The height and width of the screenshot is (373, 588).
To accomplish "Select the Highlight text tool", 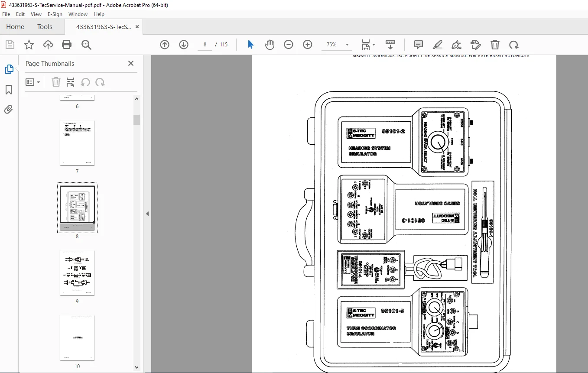I will [x=438, y=45].
